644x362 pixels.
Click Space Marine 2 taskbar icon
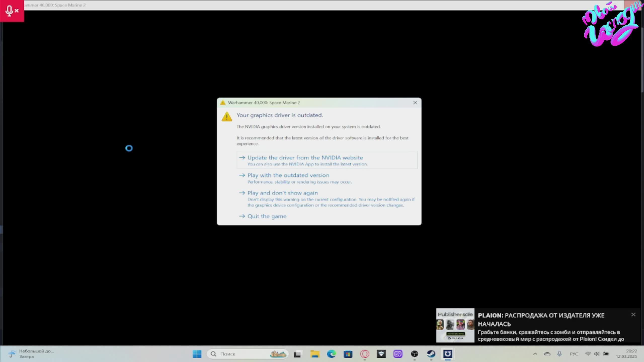[448, 354]
